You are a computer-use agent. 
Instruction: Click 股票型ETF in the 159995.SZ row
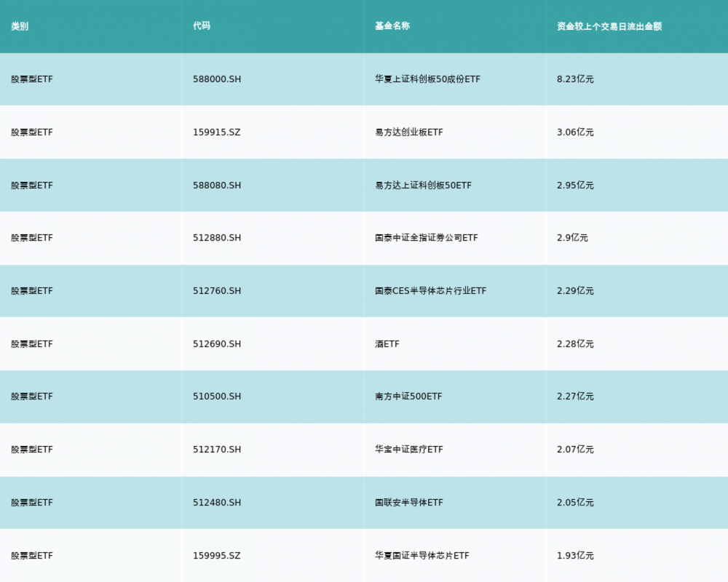(x=32, y=556)
